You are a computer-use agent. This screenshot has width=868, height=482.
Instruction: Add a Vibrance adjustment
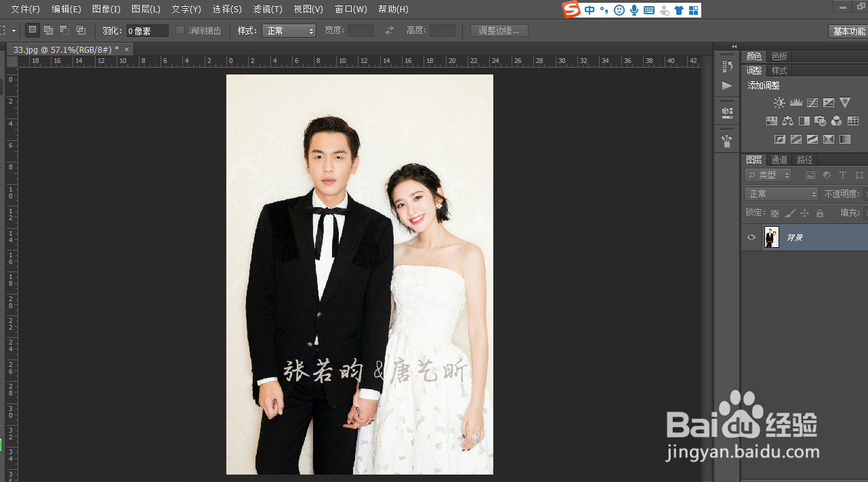point(845,103)
